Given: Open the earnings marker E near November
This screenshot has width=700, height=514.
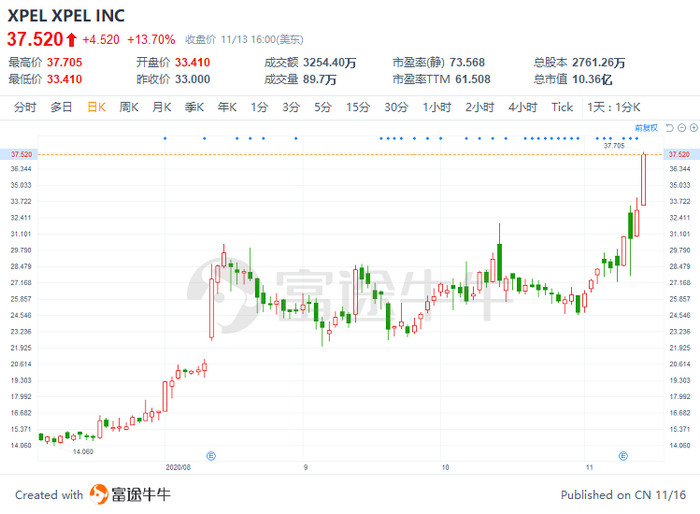Looking at the screenshot, I should tap(623, 456).
